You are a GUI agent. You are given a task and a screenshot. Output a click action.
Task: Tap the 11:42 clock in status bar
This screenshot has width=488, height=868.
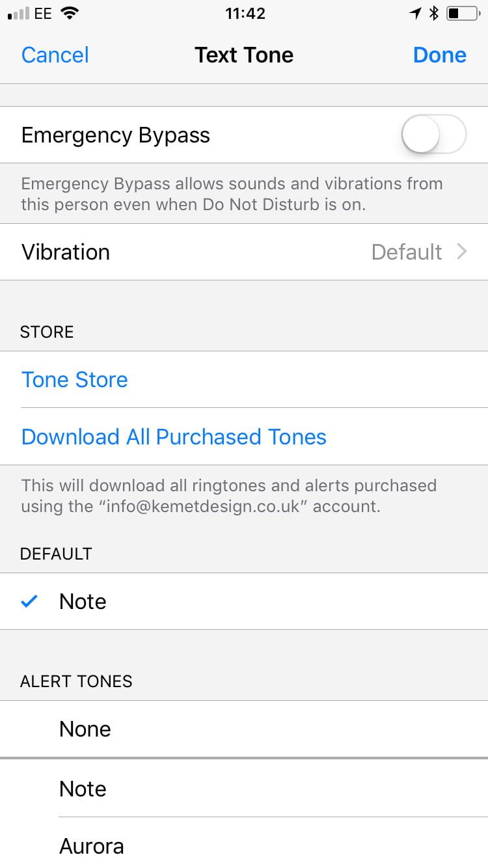[245, 14]
